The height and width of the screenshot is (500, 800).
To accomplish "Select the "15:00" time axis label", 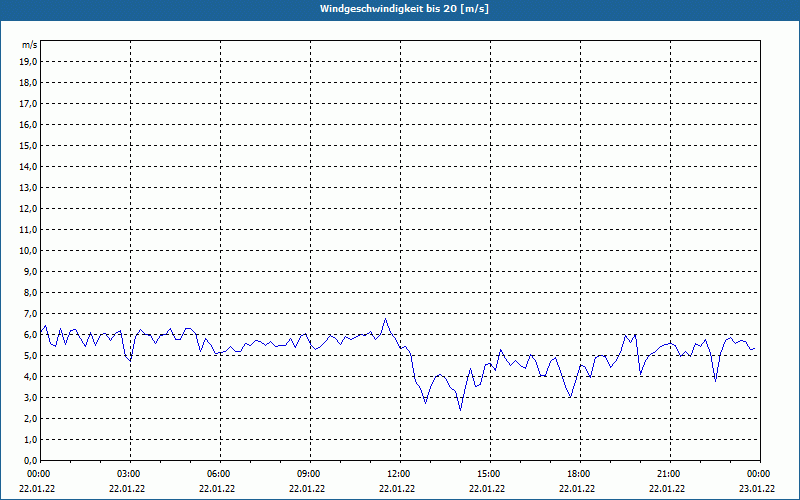I will (489, 474).
